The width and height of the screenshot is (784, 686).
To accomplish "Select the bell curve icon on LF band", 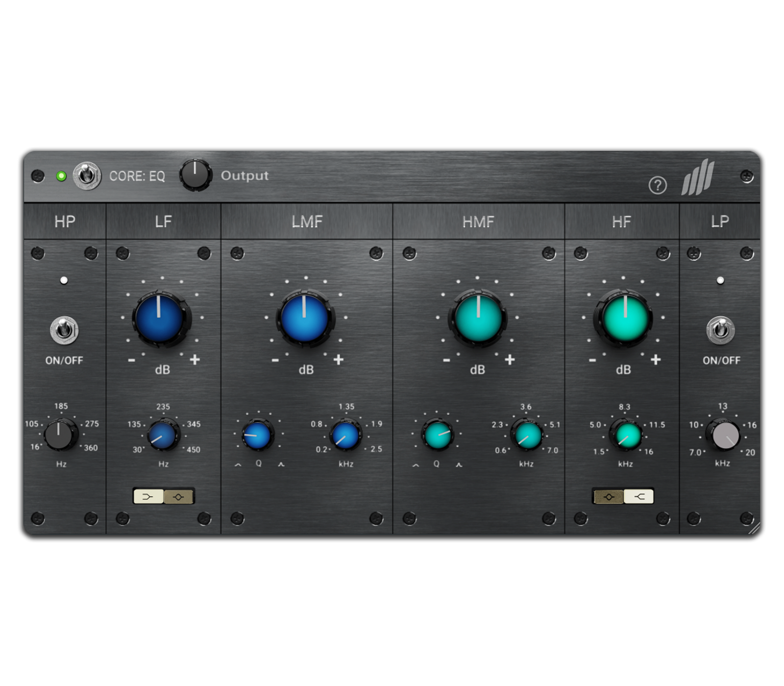I will coord(178,496).
